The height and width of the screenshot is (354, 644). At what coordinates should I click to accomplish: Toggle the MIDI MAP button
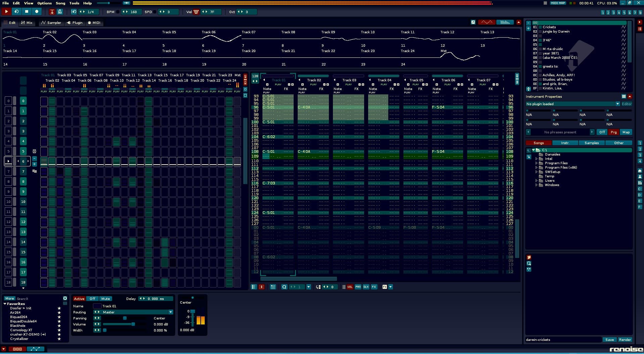[558, 3]
